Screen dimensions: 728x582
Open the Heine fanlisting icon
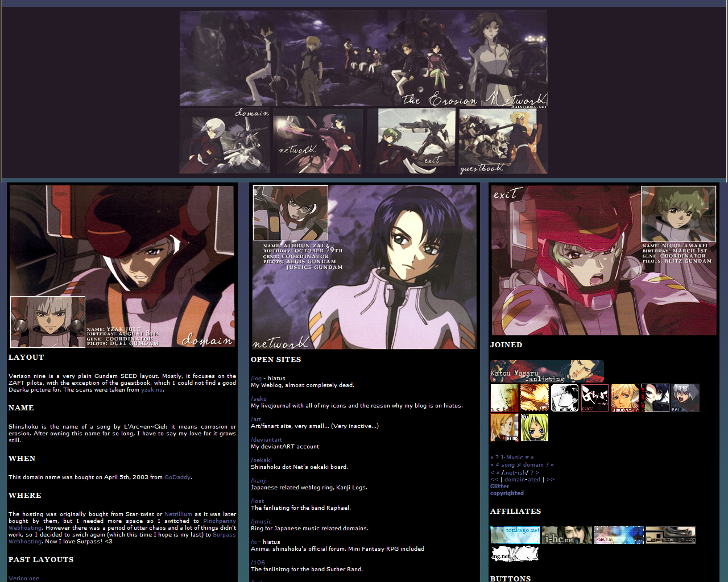(504, 427)
